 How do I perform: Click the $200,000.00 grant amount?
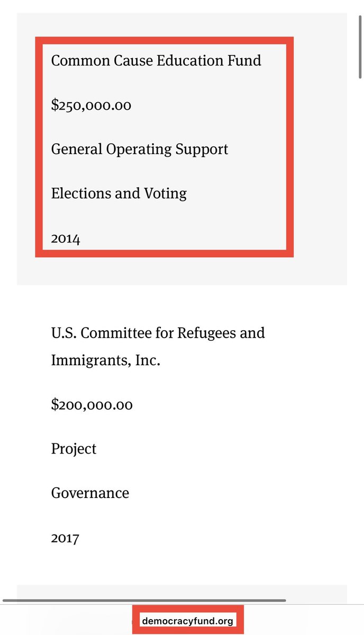point(91,405)
